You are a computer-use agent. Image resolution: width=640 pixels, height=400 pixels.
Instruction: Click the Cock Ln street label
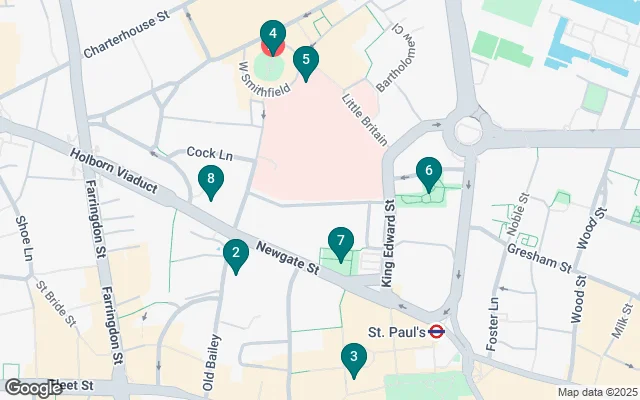(x=209, y=153)
